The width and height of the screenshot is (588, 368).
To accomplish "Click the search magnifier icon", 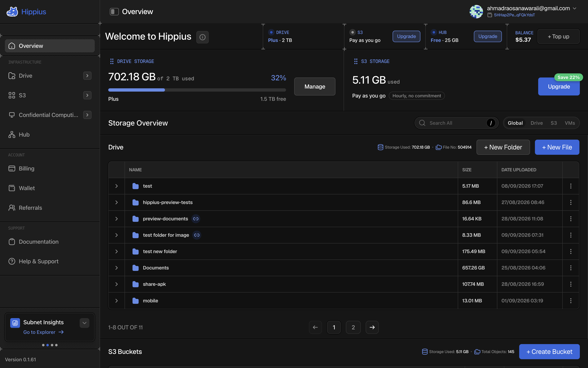I will (422, 123).
